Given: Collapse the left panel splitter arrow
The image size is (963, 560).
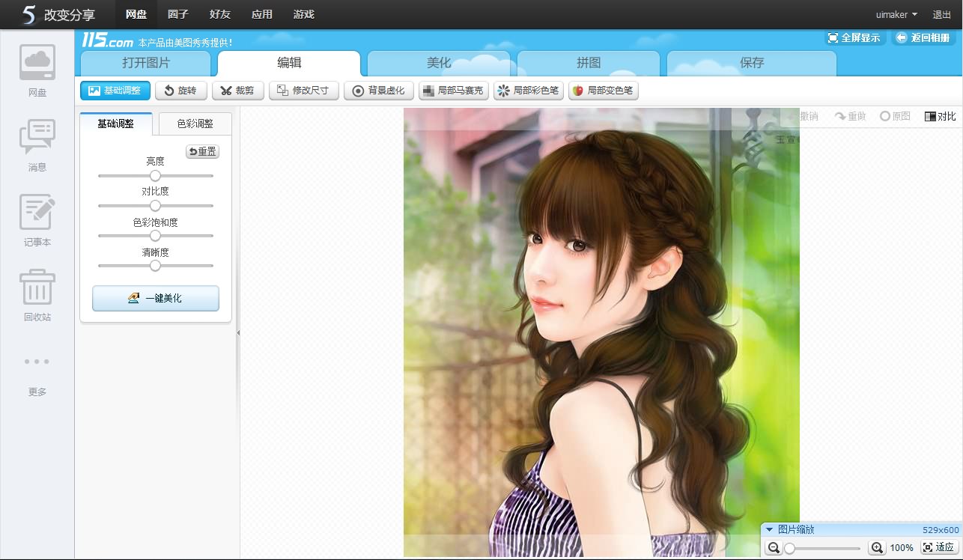Looking at the screenshot, I should [238, 332].
